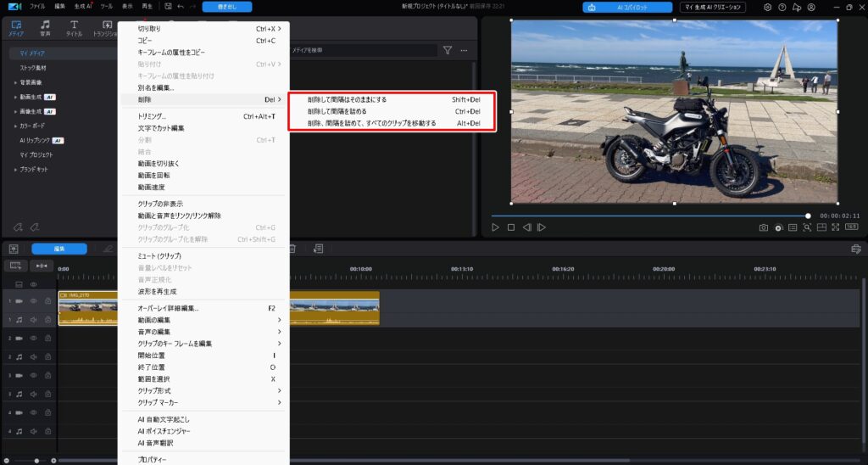Open the help question mark icon
The image size is (868, 465).
pos(782,7)
